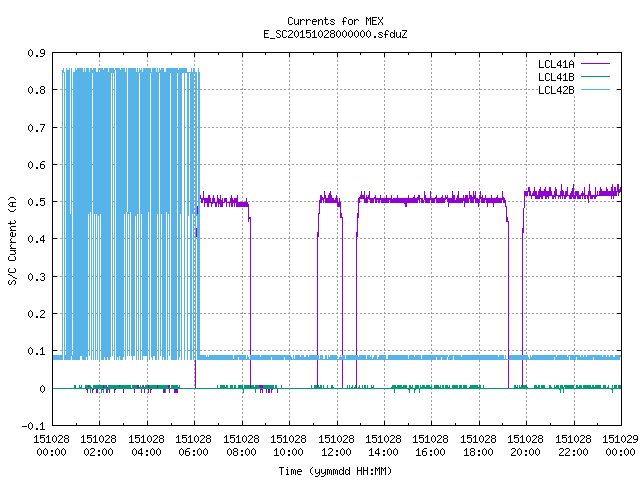Click the purple line sample beside LCL41A
The image size is (640, 480).
pyautogui.click(x=595, y=64)
